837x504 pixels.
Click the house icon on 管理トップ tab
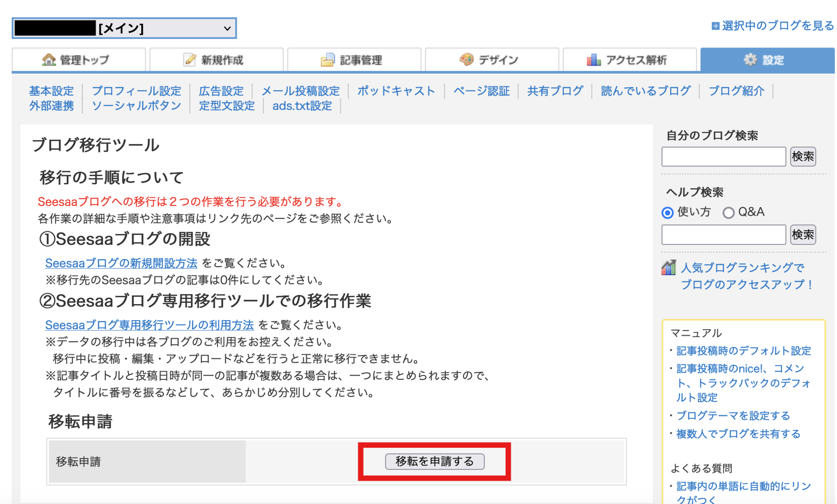point(49,60)
